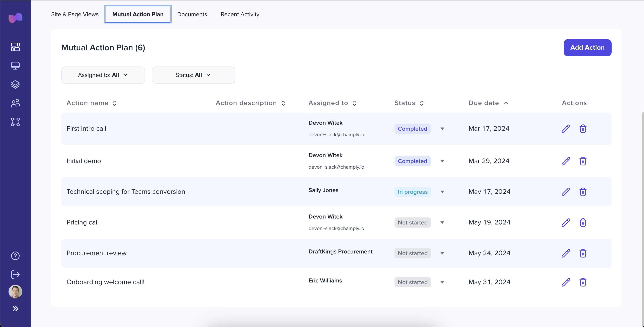Click the 'May 31, 2024' due date
The image size is (644, 327).
click(489, 282)
